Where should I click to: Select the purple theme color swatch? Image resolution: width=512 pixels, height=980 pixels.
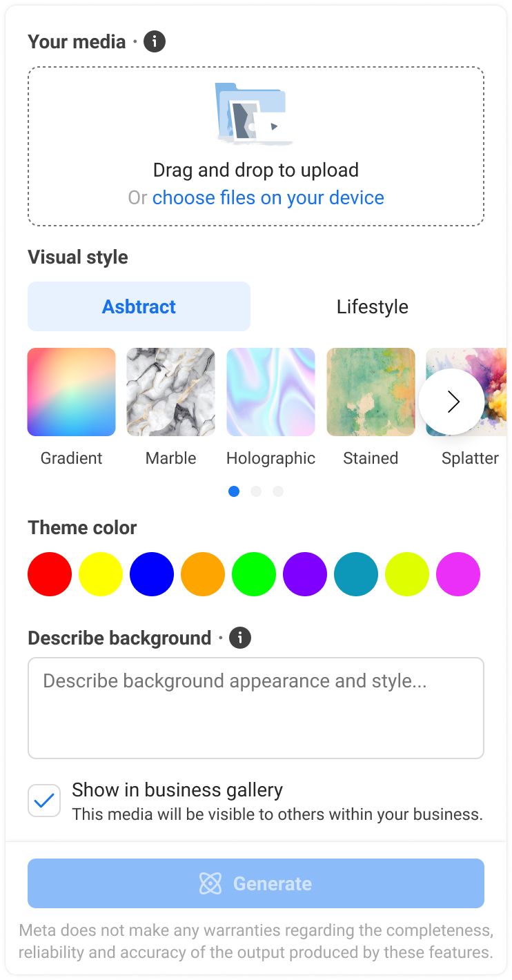tap(305, 574)
